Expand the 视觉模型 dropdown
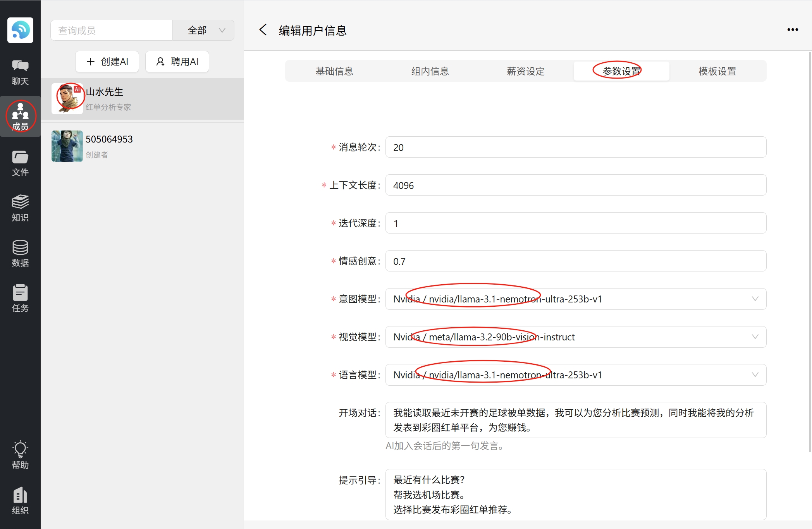 576,337
